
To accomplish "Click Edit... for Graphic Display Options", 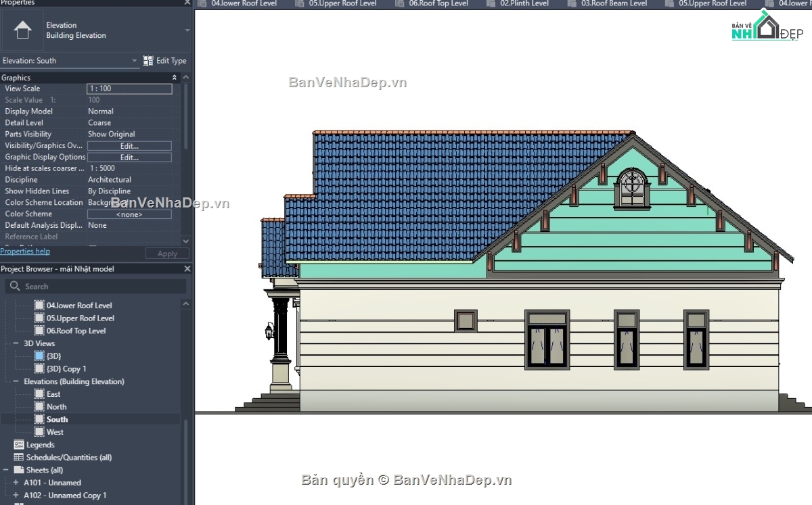I will coord(129,158).
